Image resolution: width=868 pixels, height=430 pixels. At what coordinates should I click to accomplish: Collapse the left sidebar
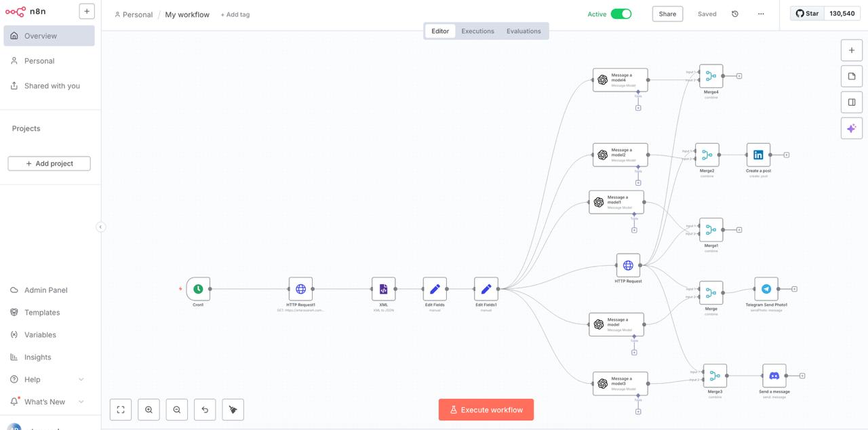click(x=100, y=227)
